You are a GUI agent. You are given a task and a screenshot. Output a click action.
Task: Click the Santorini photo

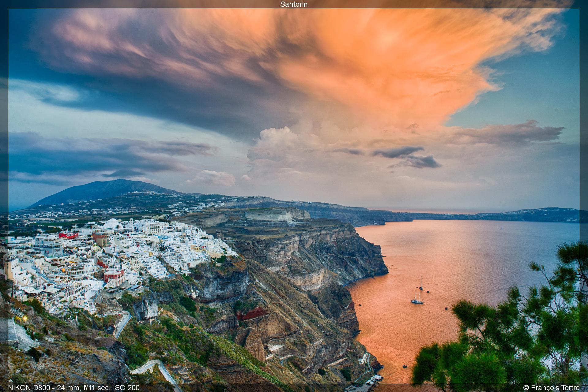click(x=294, y=196)
